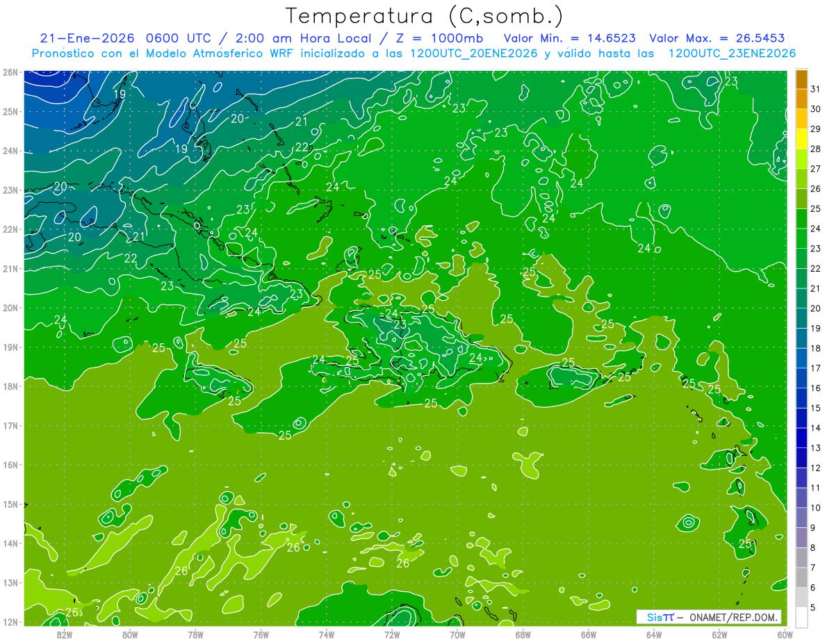Viewport: 834px width, 644px height.
Task: Click the color scale value '14'
Action: [x=815, y=428]
